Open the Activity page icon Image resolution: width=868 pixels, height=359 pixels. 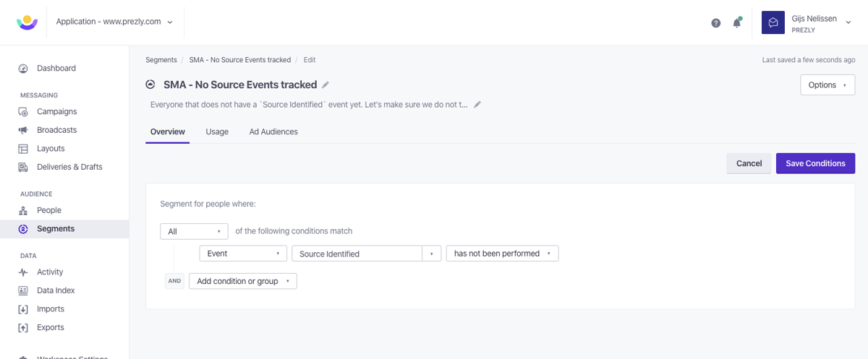[23, 272]
